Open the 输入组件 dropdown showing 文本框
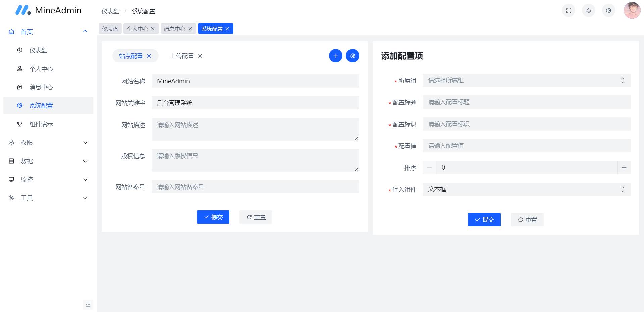This screenshot has width=644, height=312. click(525, 189)
